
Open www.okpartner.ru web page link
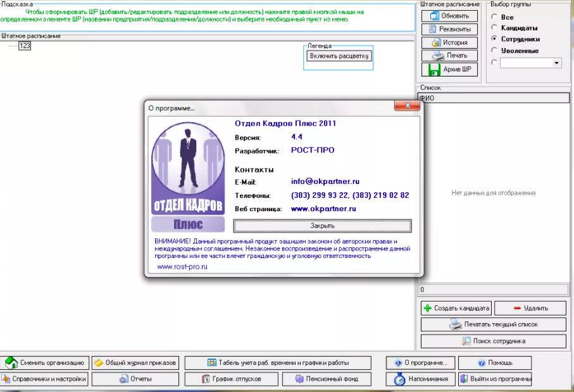(x=323, y=209)
